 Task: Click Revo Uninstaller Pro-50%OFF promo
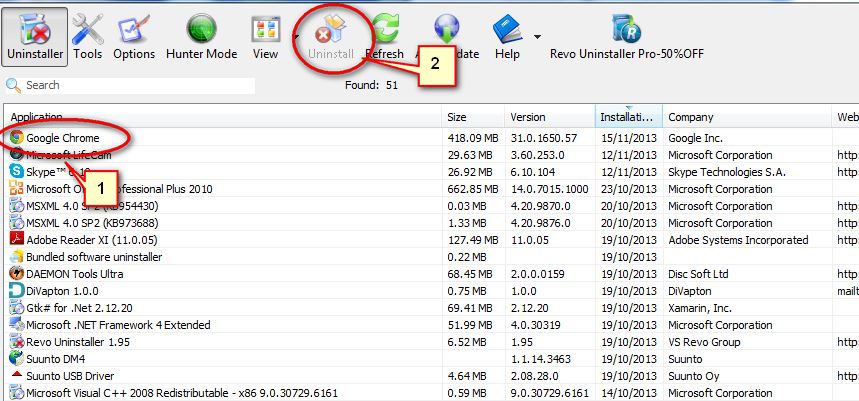[626, 36]
